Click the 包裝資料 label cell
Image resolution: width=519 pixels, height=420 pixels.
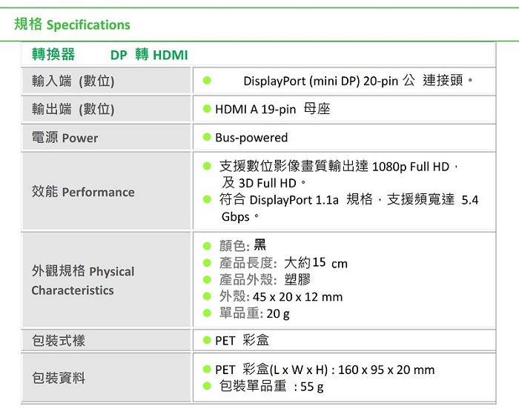click(106, 377)
